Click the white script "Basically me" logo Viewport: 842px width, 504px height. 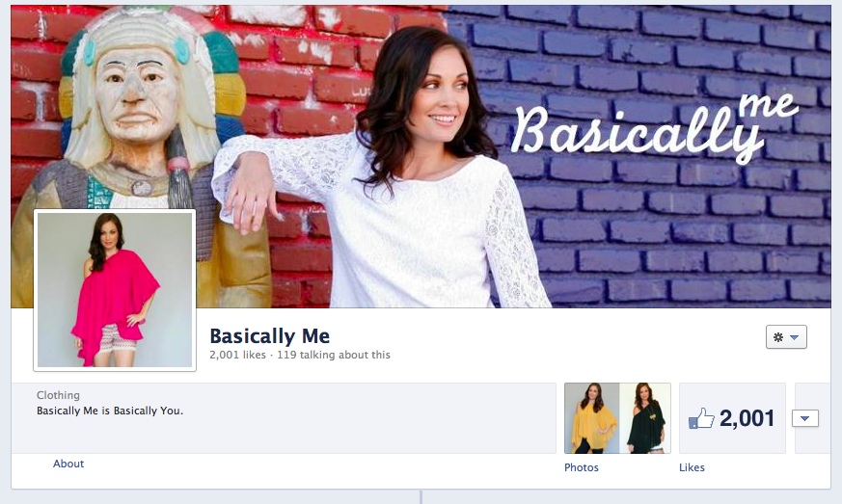click(654, 129)
